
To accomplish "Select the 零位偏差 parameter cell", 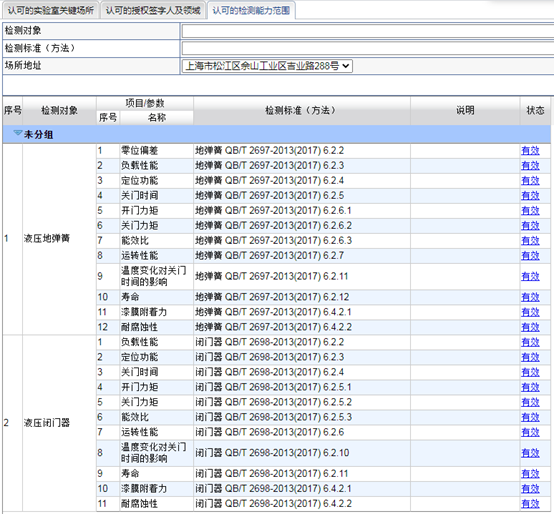I will pos(156,150).
